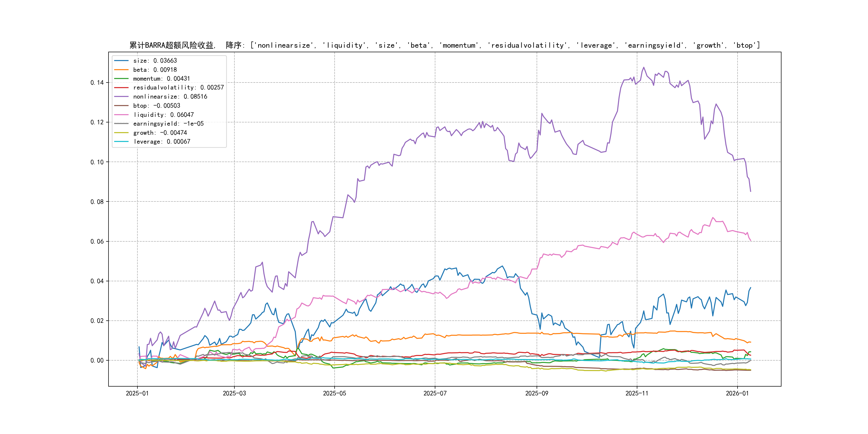Viewport: 868px width, 434px height.
Task: Select the 0.08 y-axis tick label
Action: pos(97,202)
